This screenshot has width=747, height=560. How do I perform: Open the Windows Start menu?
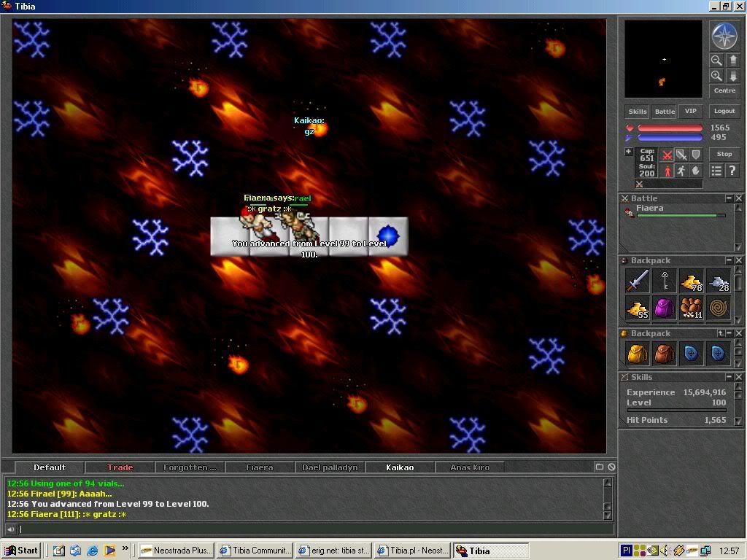[x=20, y=551]
